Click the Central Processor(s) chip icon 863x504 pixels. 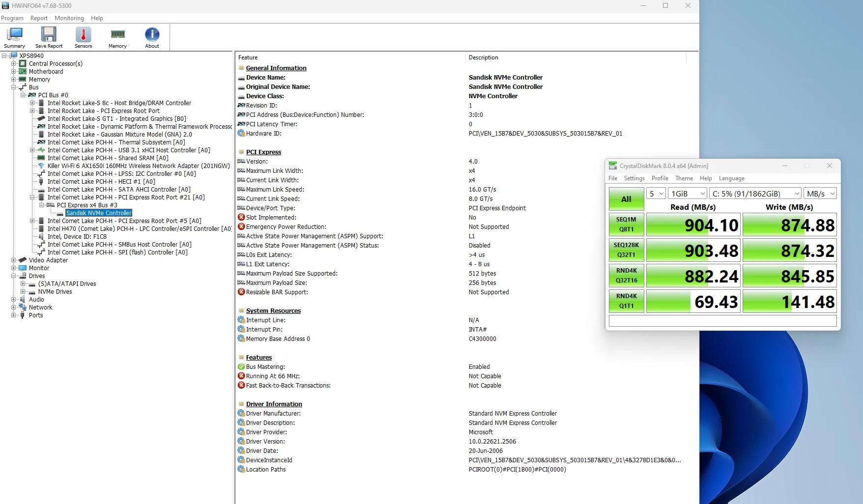pyautogui.click(x=23, y=64)
